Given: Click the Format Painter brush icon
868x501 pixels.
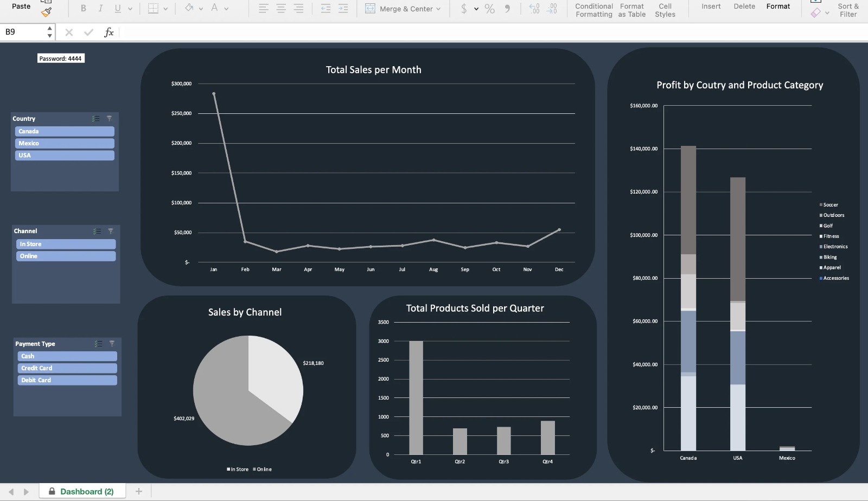Looking at the screenshot, I should coord(47,11).
